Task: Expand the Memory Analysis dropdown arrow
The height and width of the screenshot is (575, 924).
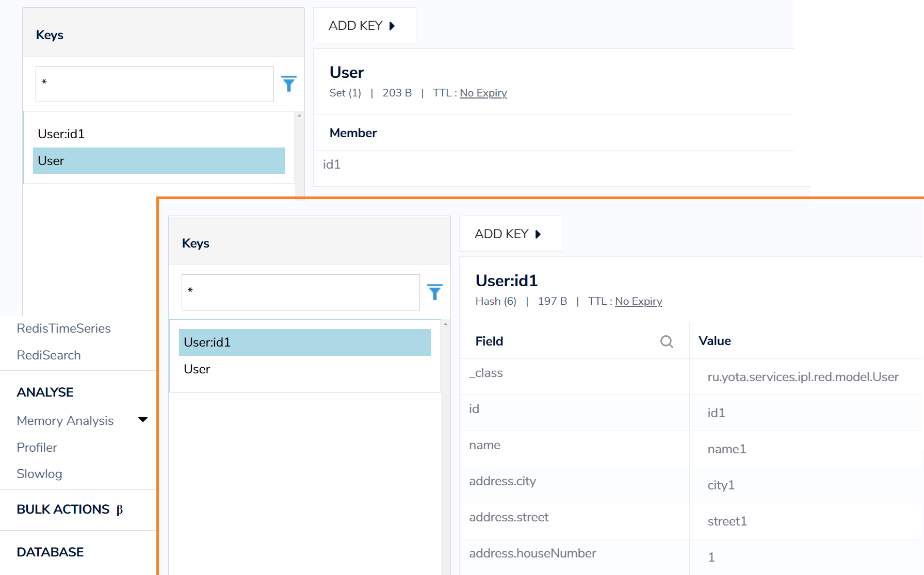Action: [x=143, y=420]
